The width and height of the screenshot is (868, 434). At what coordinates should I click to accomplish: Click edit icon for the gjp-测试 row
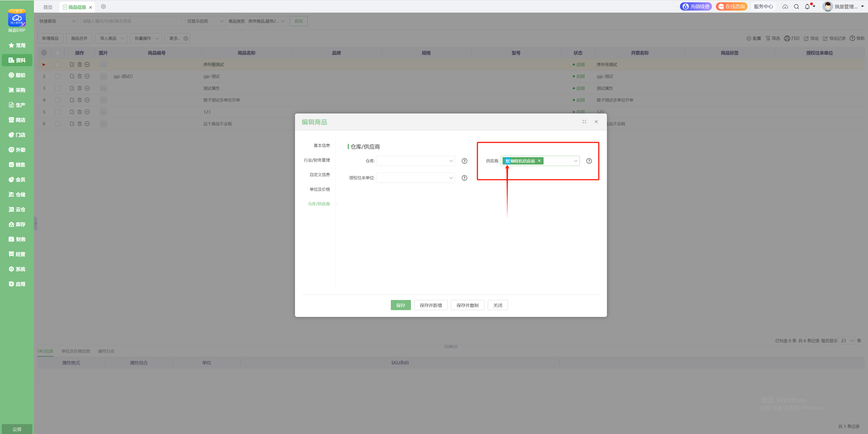pos(72,76)
